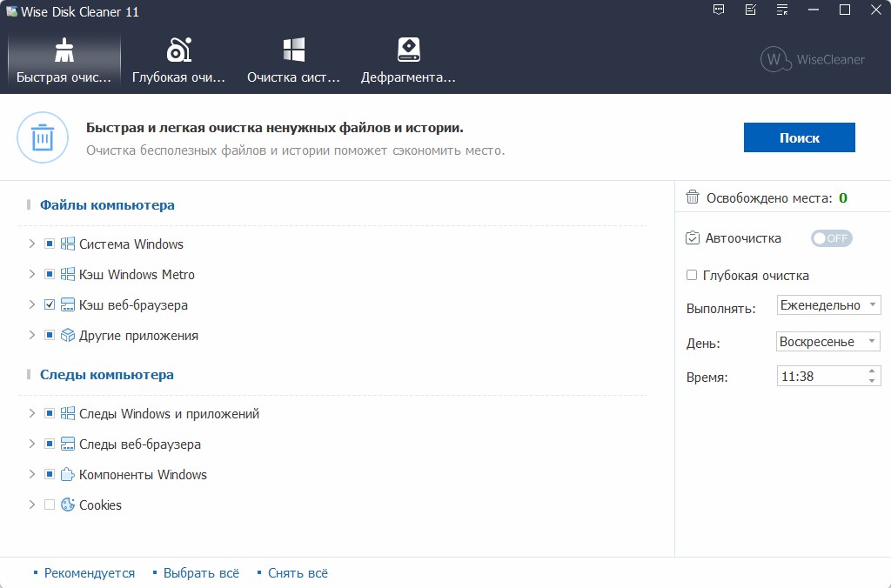Uncheck the Кэш веб-браузера checkbox

[50, 305]
